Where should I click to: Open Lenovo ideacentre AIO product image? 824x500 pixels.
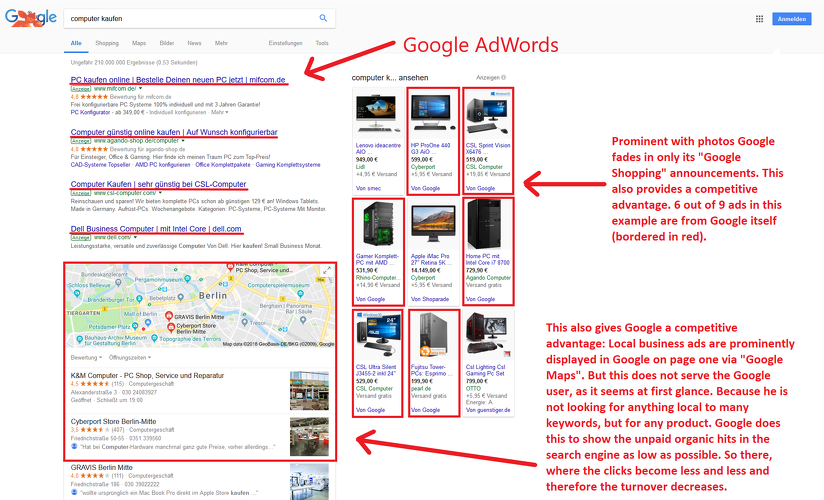click(377, 114)
